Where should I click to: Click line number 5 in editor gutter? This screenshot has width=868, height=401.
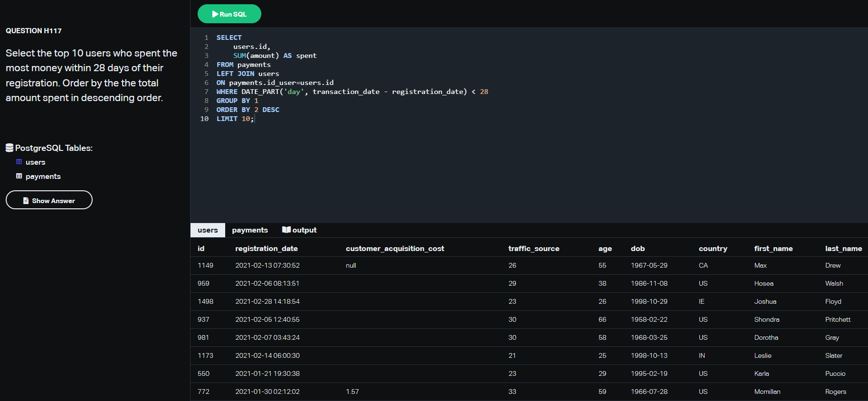pos(206,74)
